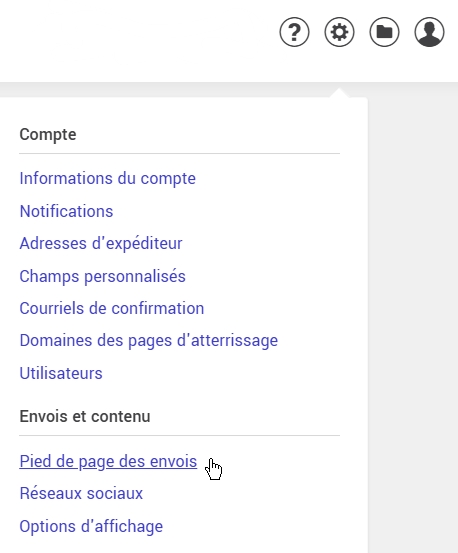Click the dropdown pointer arrow below gear
The height and width of the screenshot is (553, 458).
click(339, 93)
